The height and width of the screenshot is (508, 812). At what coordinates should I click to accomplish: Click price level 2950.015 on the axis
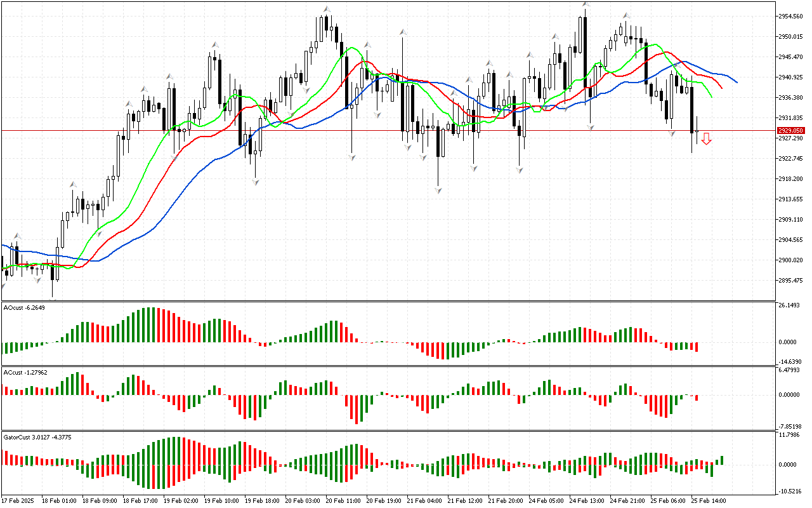pos(790,36)
